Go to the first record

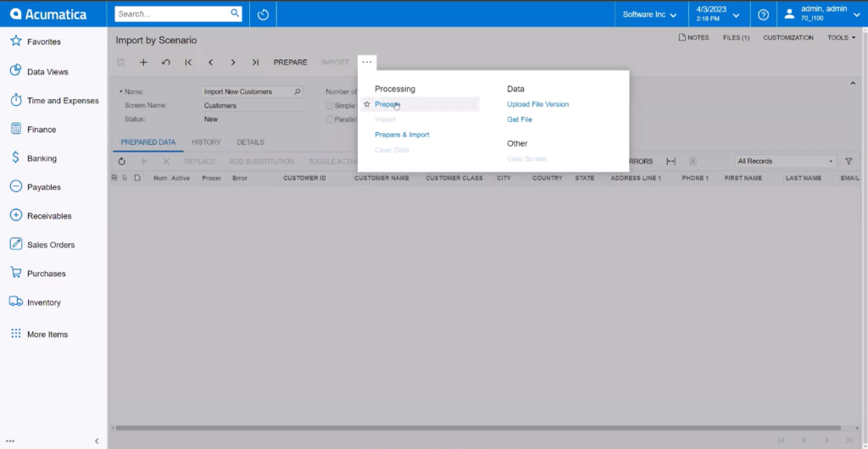point(188,63)
